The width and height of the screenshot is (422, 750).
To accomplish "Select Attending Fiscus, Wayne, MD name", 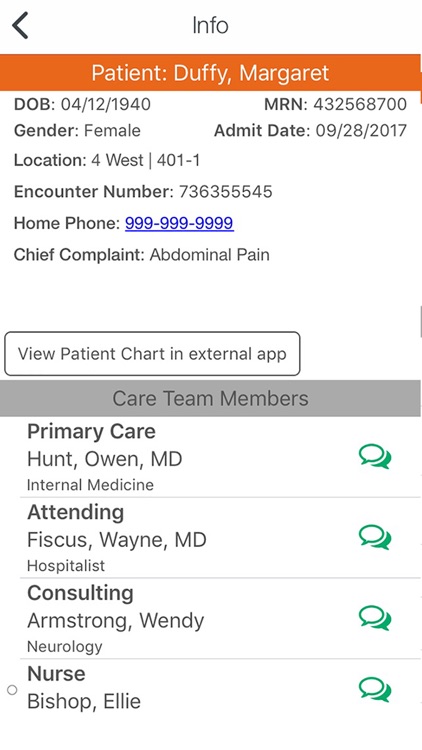I will pyautogui.click(x=117, y=540).
